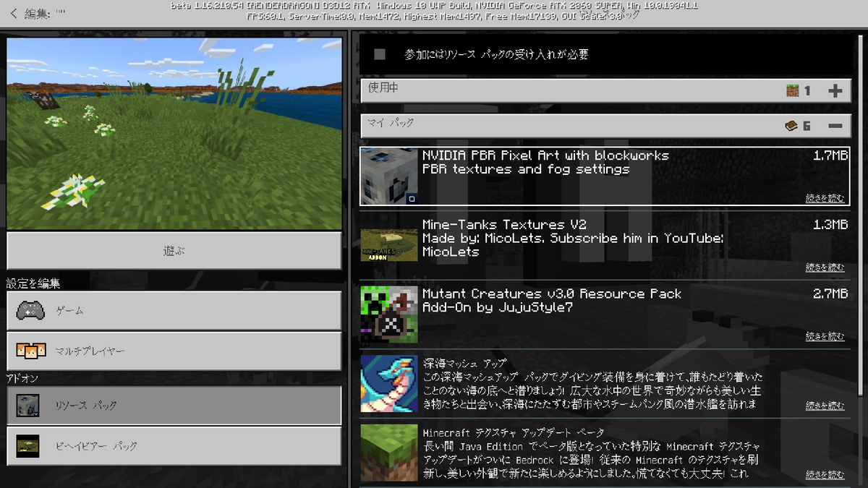Viewport: 868px width, 488px height.
Task: Open リソース パック add-on tab
Action: coord(174,406)
